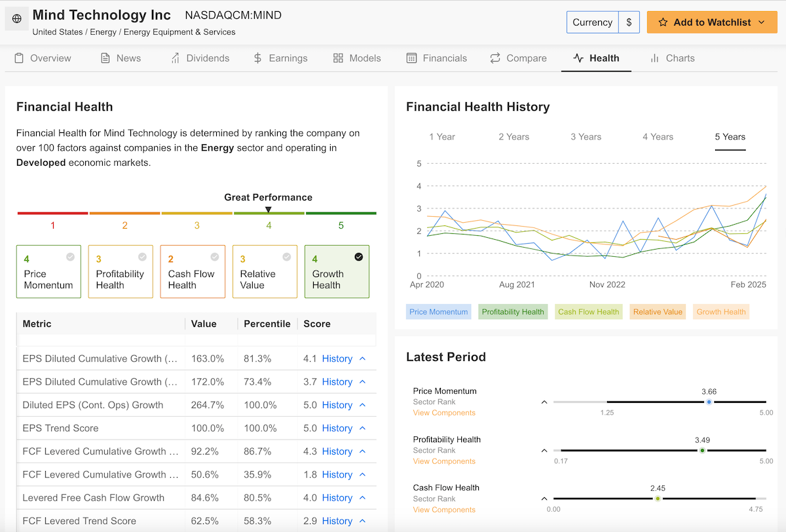786x532 pixels.
Task: Select the Relative Value score card
Action: tap(265, 272)
